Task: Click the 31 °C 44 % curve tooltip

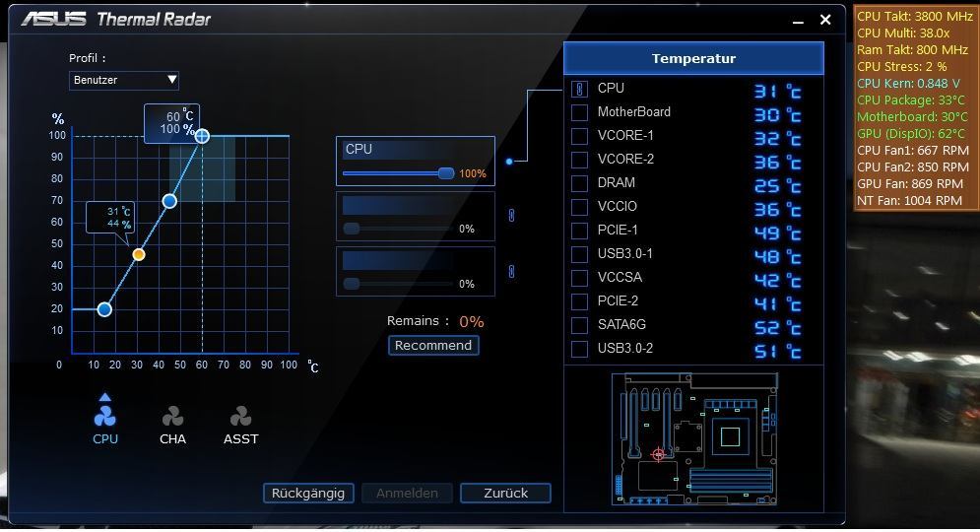Action: pos(110,218)
